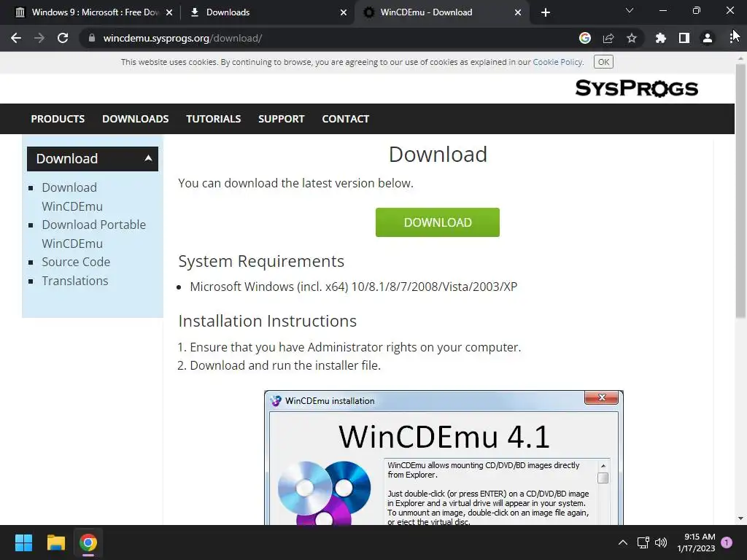Click the WinCDEmu installation screenshot image
The width and height of the screenshot is (747, 560).
pyautogui.click(x=444, y=458)
